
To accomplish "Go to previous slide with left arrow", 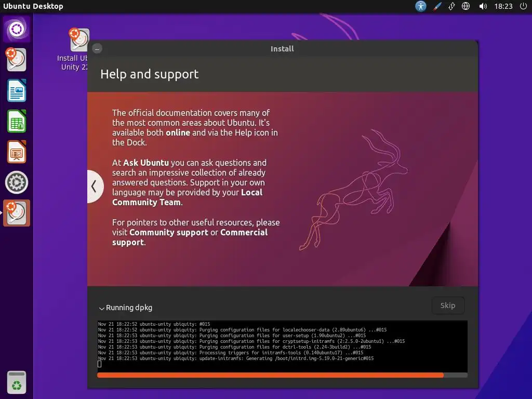I will (x=95, y=186).
